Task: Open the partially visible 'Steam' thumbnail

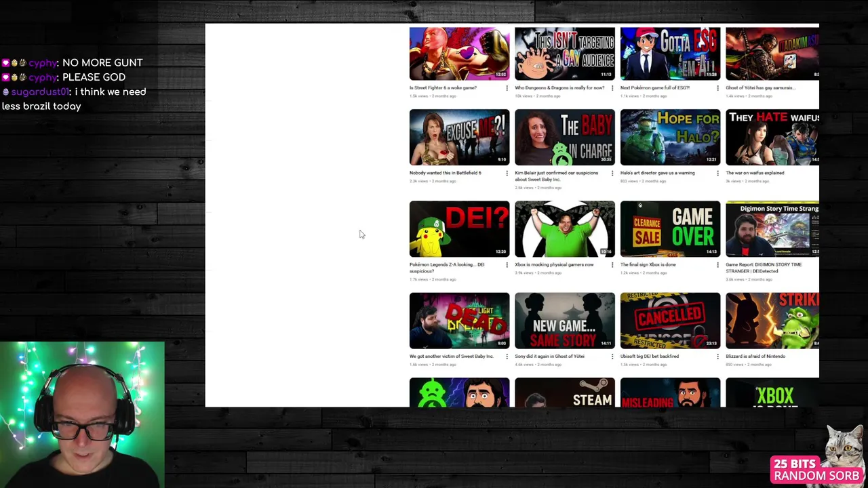Action: (565, 392)
